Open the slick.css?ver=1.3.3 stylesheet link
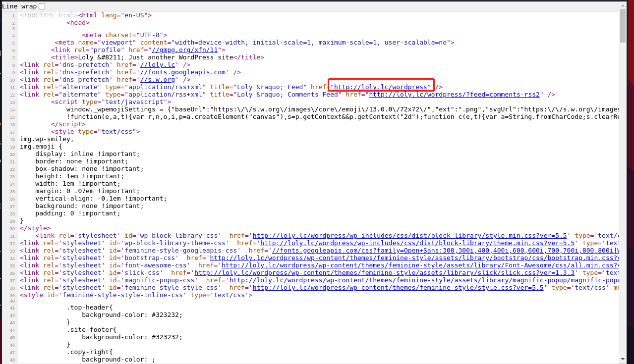Viewport: 634px width, 364px height. (x=385, y=273)
